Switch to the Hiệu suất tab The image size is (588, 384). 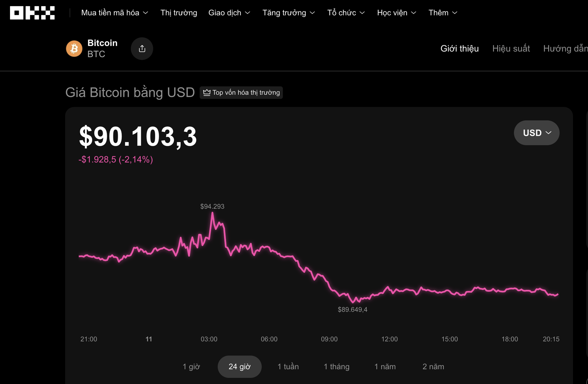[x=511, y=49]
